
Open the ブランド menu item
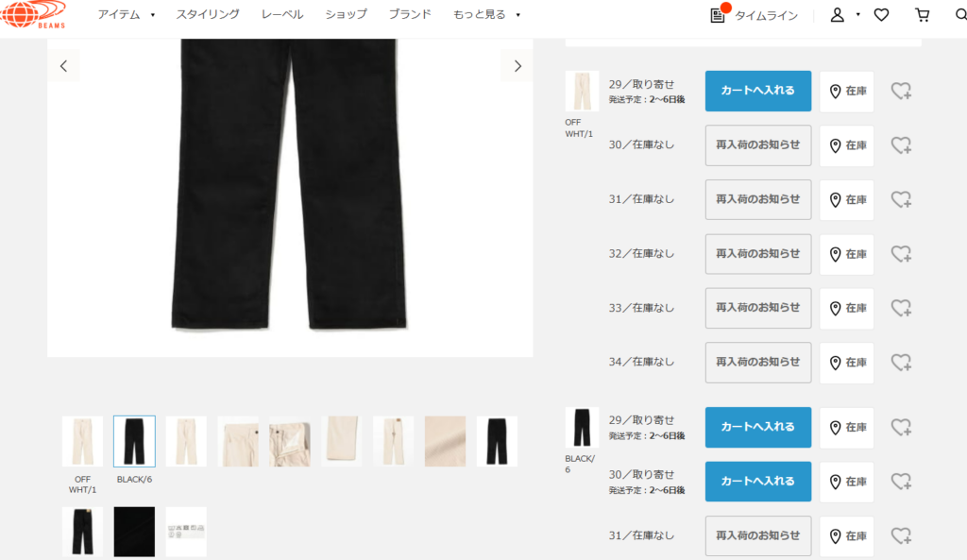[x=410, y=14]
